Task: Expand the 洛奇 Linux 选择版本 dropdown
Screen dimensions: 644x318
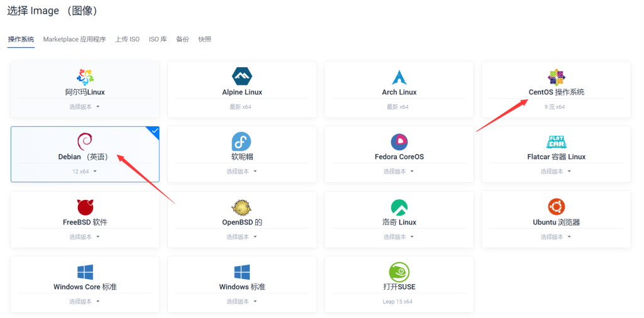Action: coord(399,237)
